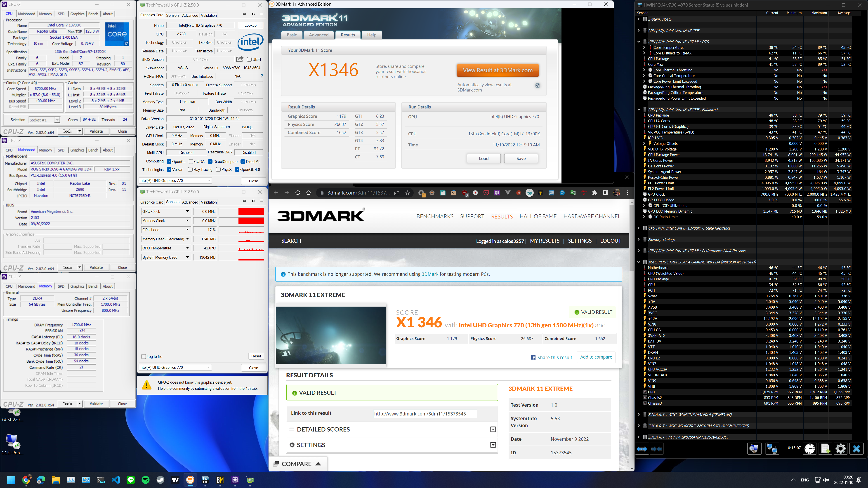
Task: Click View Result at 3DMark.com button
Action: click(x=498, y=70)
